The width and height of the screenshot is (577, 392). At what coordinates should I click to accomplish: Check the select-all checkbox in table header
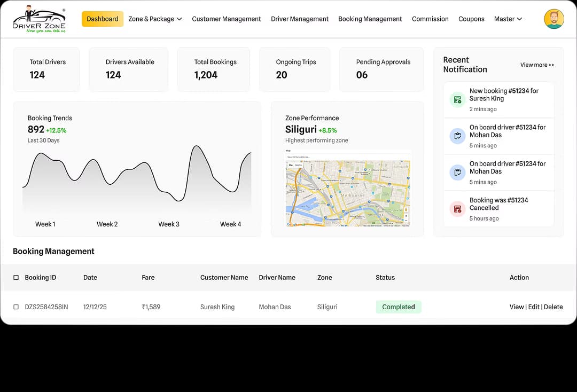pyautogui.click(x=15, y=277)
